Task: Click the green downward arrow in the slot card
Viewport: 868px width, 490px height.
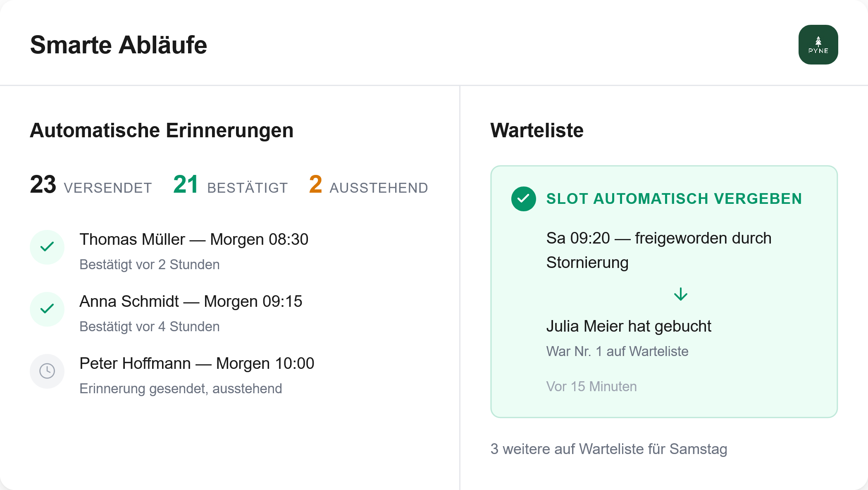Action: tap(680, 294)
